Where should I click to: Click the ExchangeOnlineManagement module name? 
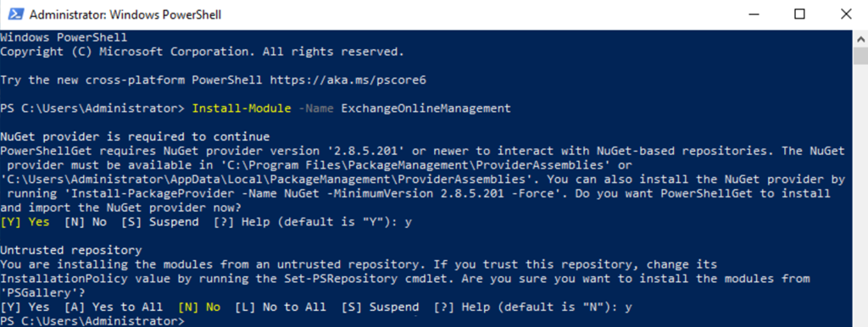point(426,108)
